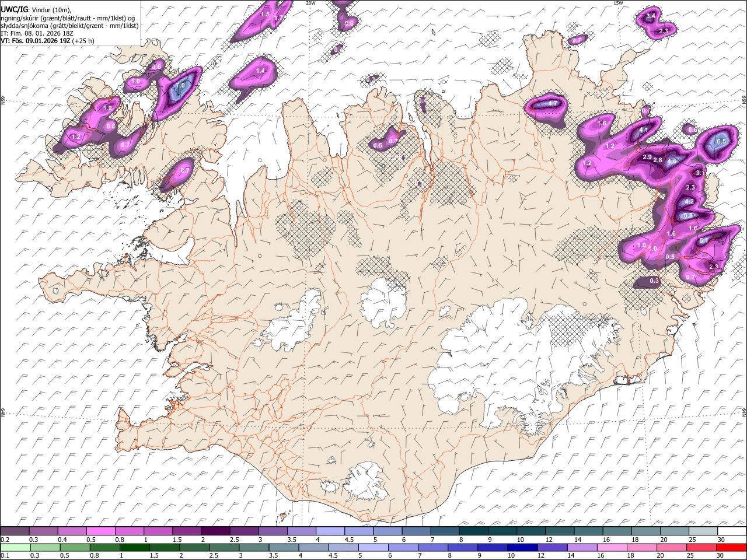This screenshot has width=747, height=560.
Task: Pick the pale green 0.1–0.3 rain swatch
Action: (15, 547)
